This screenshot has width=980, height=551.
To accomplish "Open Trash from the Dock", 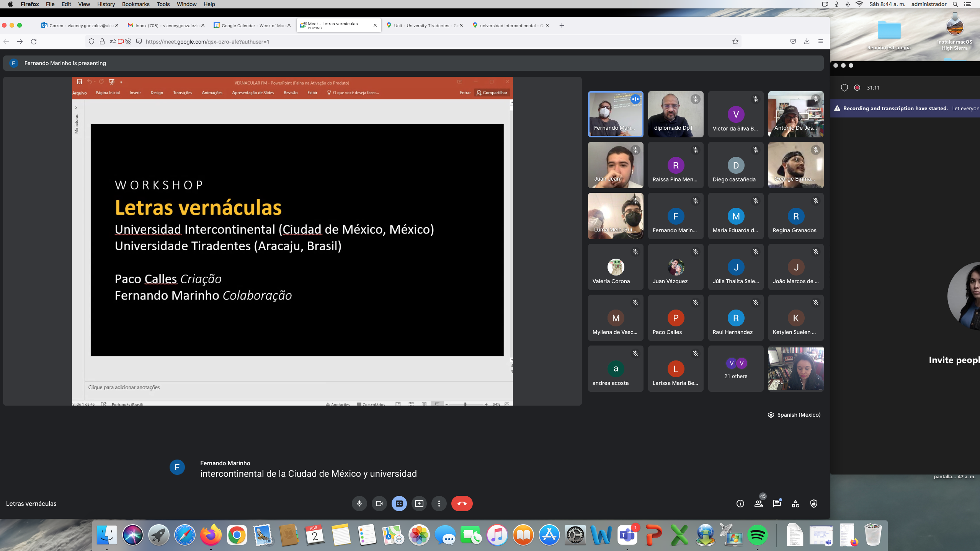I will pyautogui.click(x=873, y=535).
